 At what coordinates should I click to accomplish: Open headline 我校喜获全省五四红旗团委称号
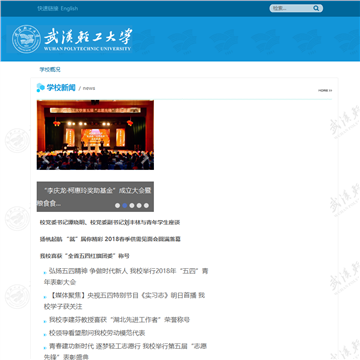click(85, 256)
